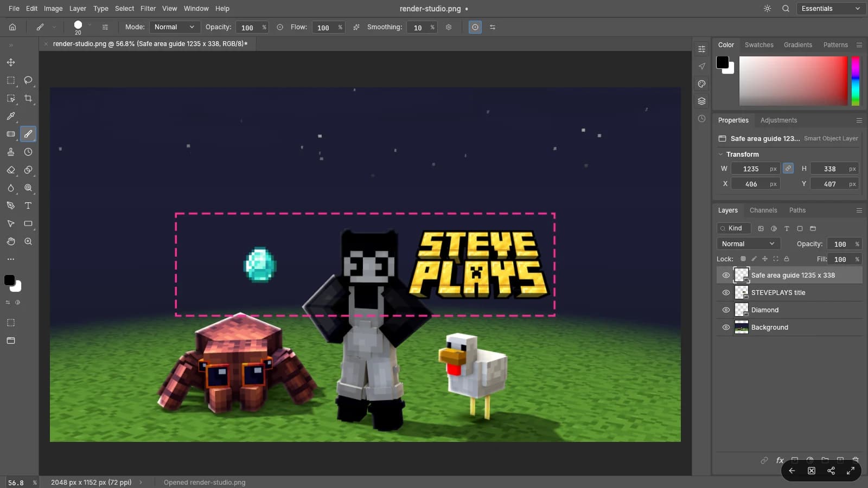Switch to the Adjustments tab
This screenshot has width=868, height=488.
click(778, 120)
